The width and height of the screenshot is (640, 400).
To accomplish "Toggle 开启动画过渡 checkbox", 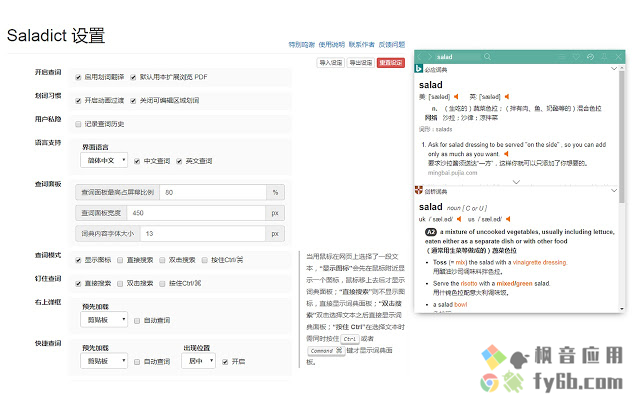I will (78, 101).
